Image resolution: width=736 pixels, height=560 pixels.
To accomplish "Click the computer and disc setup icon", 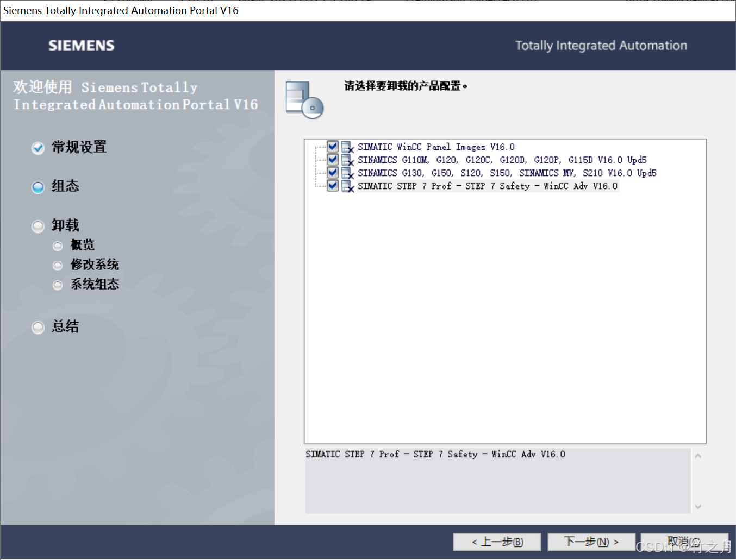I will coord(304,100).
